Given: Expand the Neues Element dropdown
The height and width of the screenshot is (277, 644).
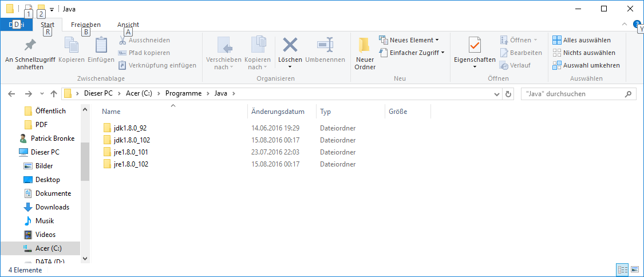Looking at the screenshot, I should [409, 40].
